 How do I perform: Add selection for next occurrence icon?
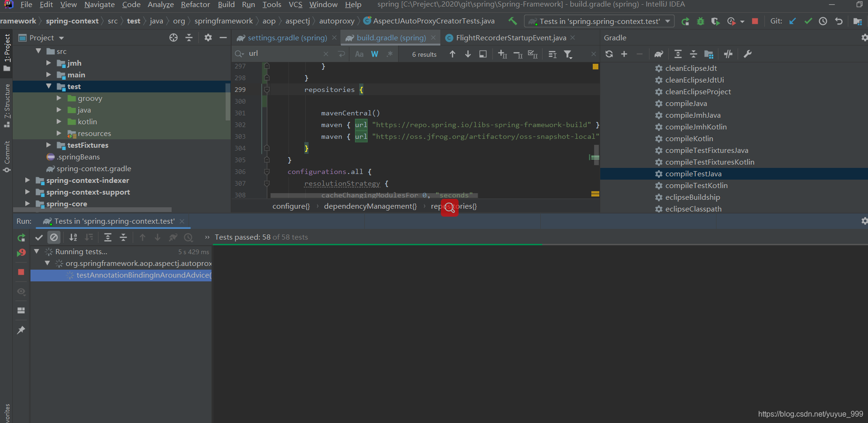[x=503, y=54]
